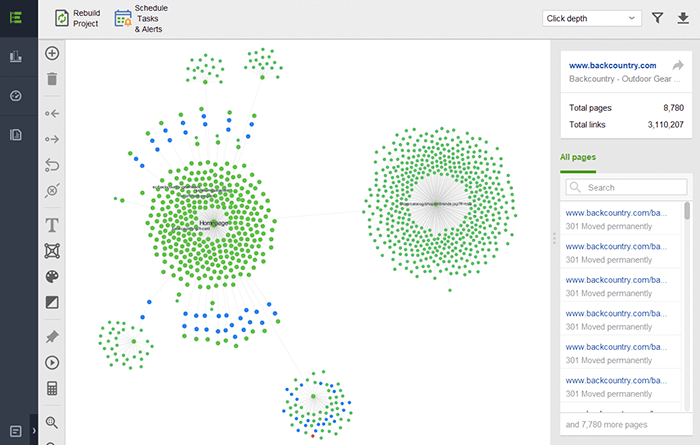Select the All pages tab
700x445 pixels.
coord(578,157)
